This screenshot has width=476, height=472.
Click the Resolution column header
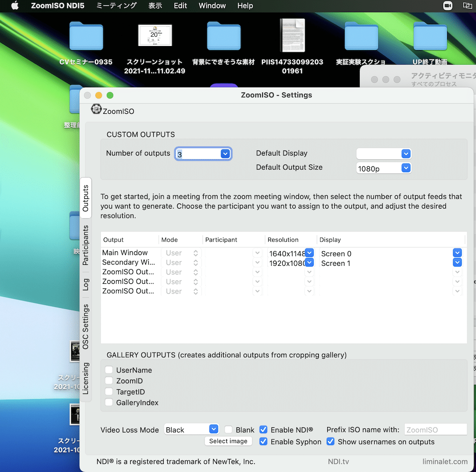tap(283, 240)
